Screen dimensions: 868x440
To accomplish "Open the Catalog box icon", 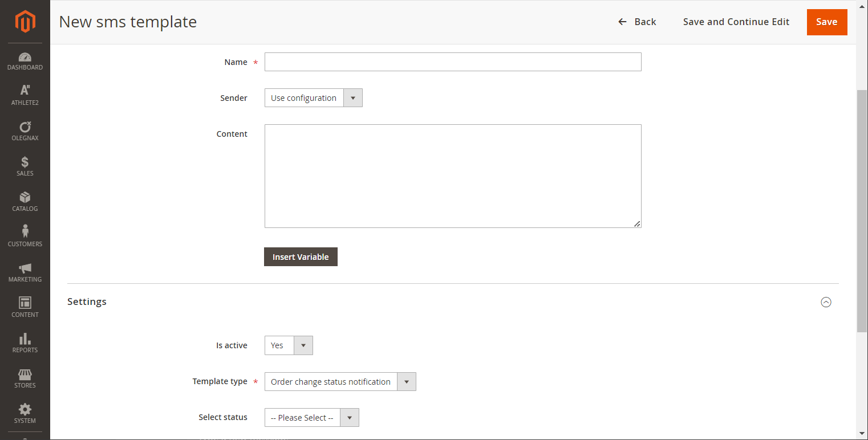I will (25, 197).
